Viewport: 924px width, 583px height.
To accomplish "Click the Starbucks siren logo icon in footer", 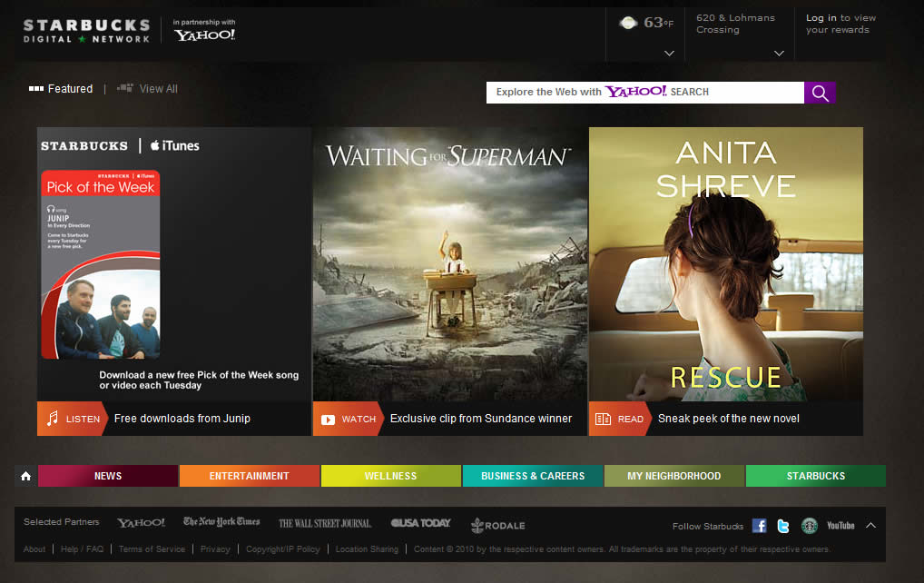I will [x=809, y=525].
